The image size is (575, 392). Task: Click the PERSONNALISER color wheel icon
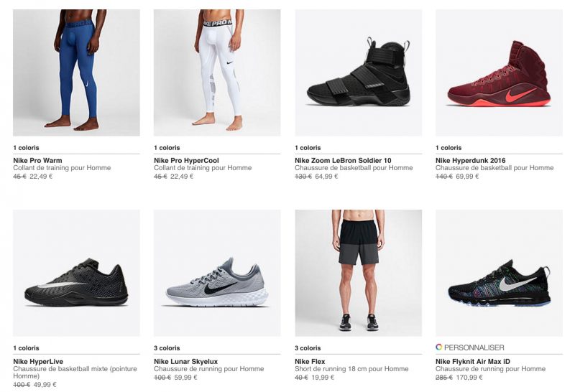click(x=439, y=347)
